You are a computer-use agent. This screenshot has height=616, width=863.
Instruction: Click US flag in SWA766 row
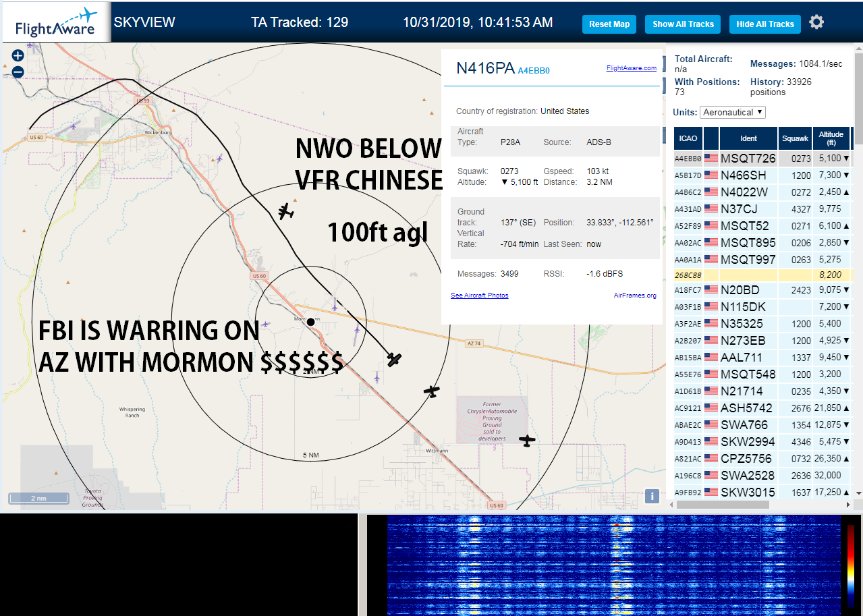point(711,424)
